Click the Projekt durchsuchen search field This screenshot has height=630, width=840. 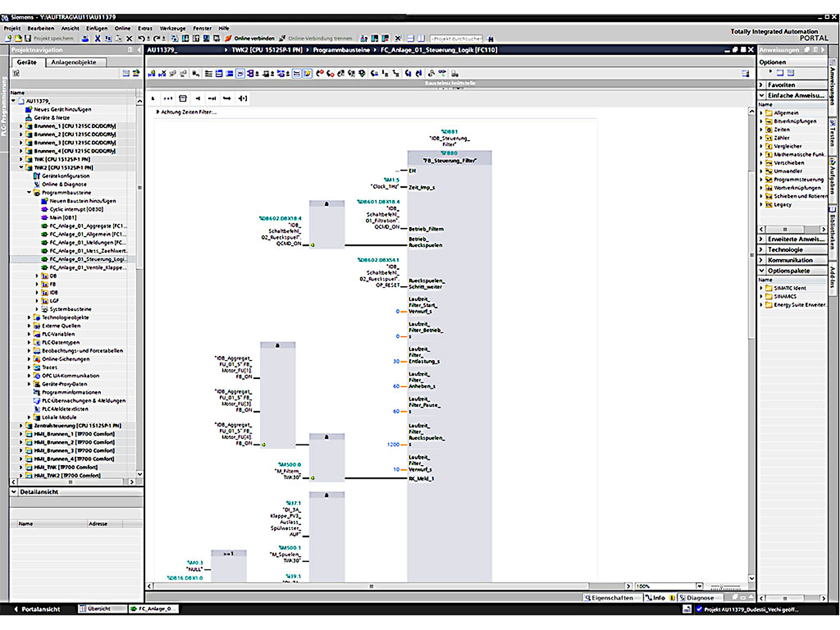coord(456,39)
